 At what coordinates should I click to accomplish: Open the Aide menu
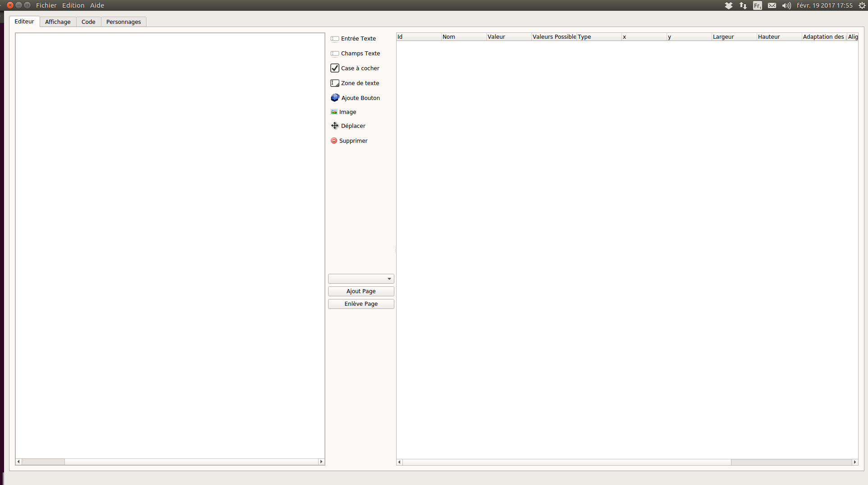point(97,5)
